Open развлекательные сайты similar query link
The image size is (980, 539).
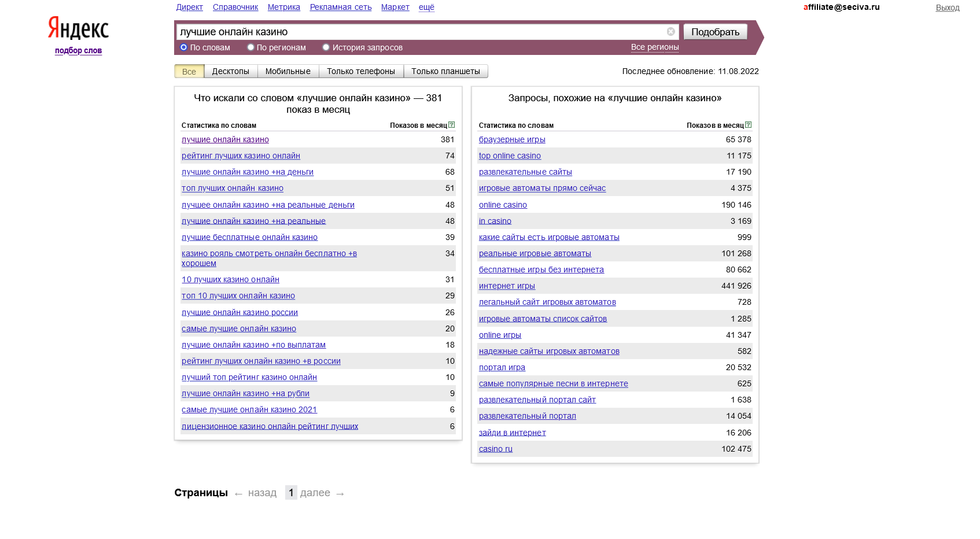coord(525,172)
